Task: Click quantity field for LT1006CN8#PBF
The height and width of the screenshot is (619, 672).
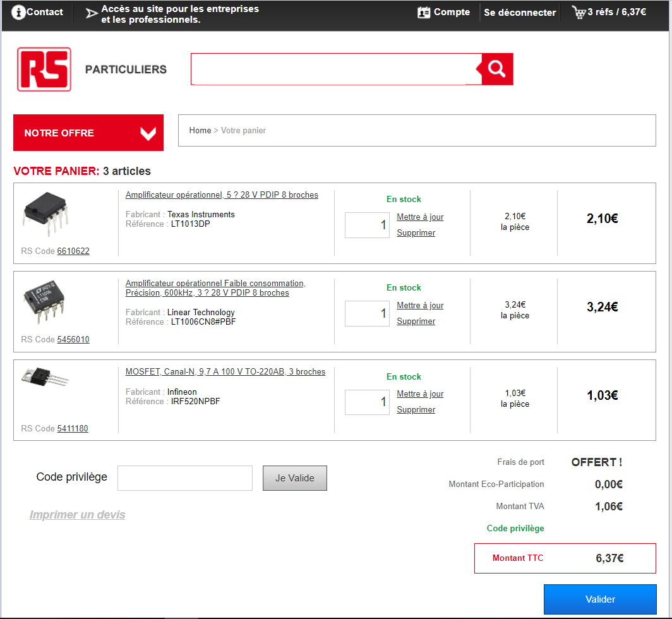Action: (367, 313)
